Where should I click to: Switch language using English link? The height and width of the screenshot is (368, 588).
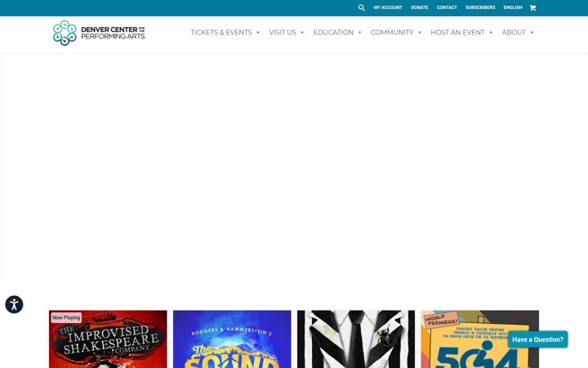(513, 7)
